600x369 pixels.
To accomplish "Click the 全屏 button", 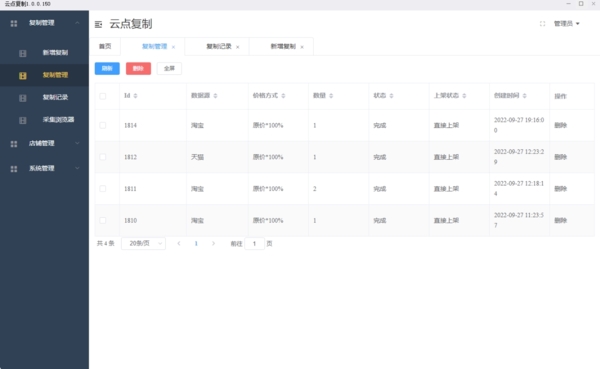I will (169, 69).
